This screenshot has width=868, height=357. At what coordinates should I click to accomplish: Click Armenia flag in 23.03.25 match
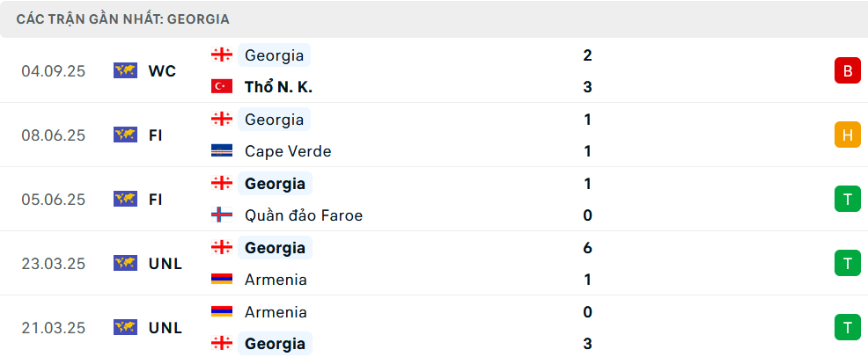pos(221,280)
